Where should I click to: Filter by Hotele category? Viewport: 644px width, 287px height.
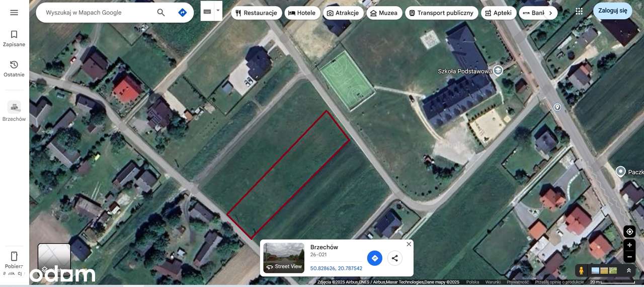(x=302, y=13)
